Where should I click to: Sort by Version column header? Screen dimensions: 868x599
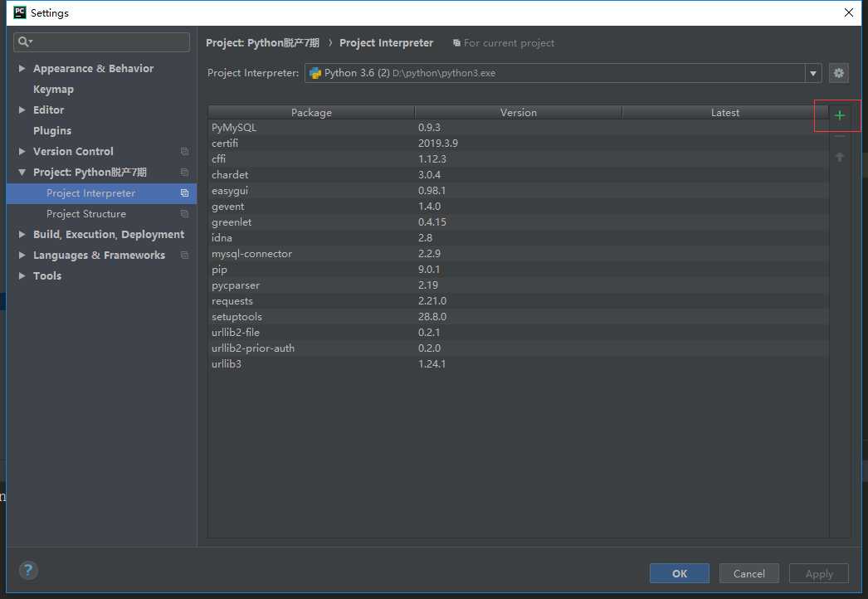tap(518, 112)
